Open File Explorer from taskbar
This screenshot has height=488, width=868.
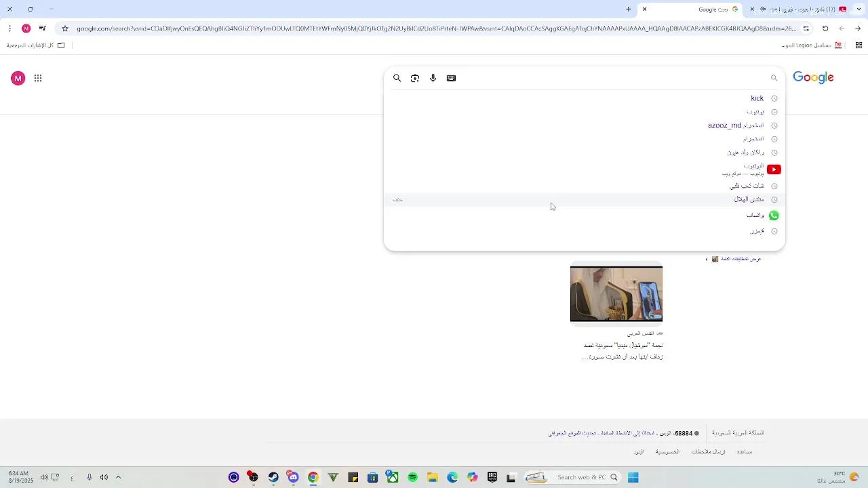[x=433, y=477]
